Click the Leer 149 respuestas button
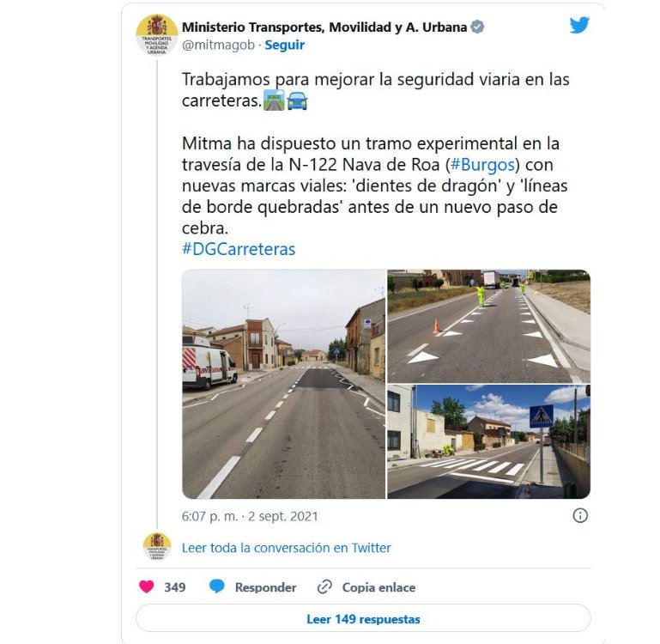This screenshot has width=660, height=644. click(x=363, y=619)
